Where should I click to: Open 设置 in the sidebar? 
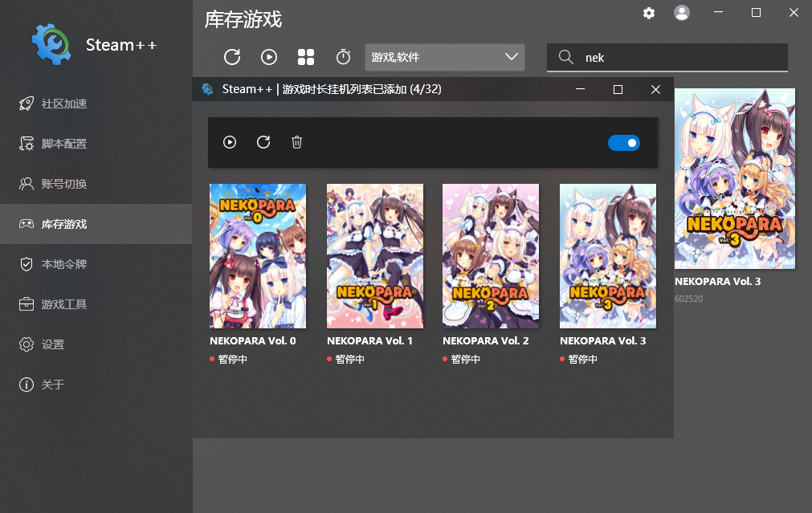pyautogui.click(x=96, y=344)
